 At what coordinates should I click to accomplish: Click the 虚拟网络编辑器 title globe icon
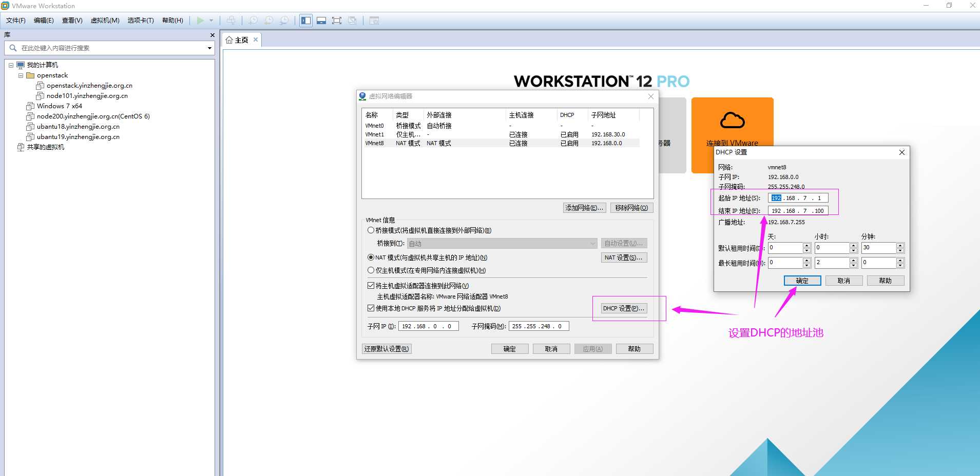pyautogui.click(x=362, y=96)
